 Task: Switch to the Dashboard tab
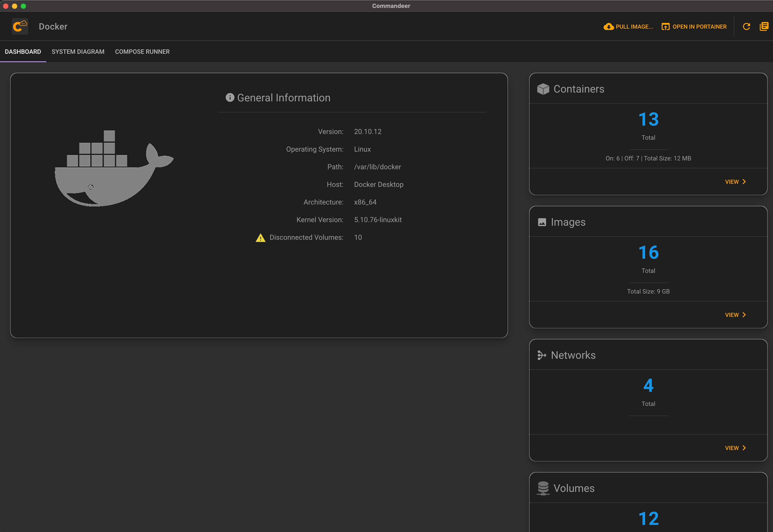[x=23, y=52]
